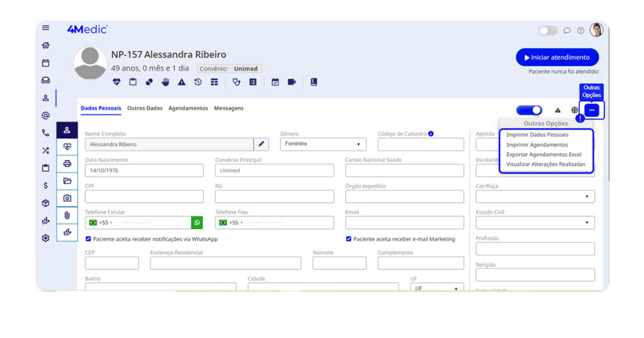
Task: Uncheck the e-mail Marketing checkbox
Action: pos(348,239)
